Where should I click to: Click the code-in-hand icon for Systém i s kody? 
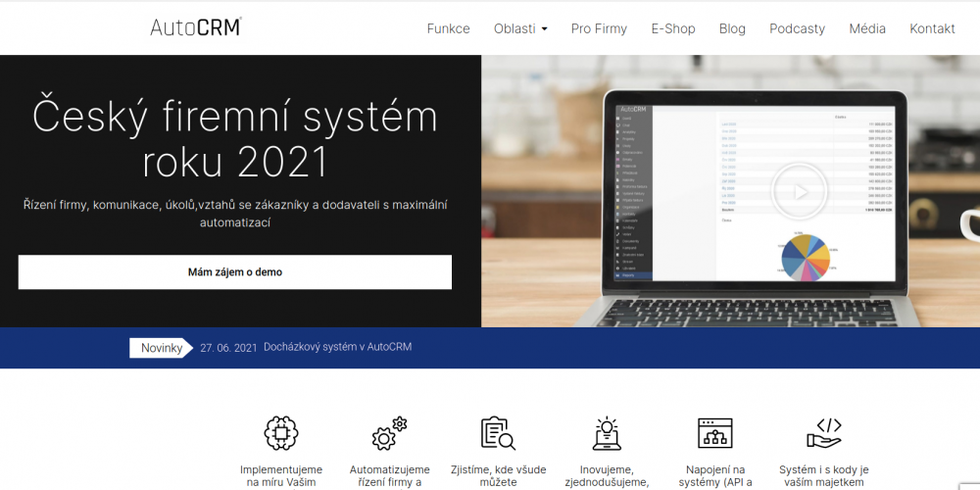(824, 433)
